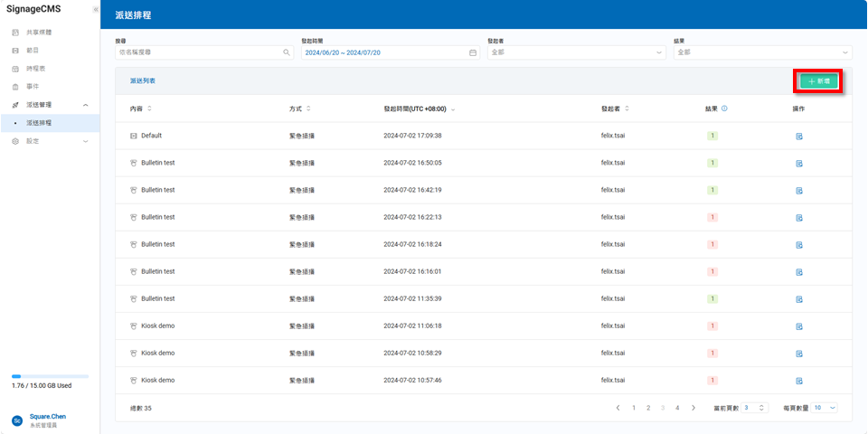
Task: Open the 結果 filter dropdown
Action: pyautogui.click(x=762, y=52)
